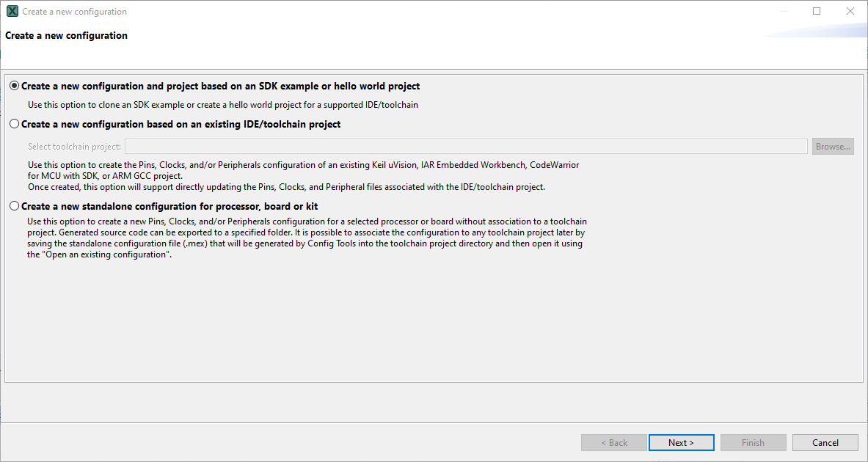Select the SDK example or hello world option
The width and height of the screenshot is (868, 462).
pyautogui.click(x=15, y=87)
